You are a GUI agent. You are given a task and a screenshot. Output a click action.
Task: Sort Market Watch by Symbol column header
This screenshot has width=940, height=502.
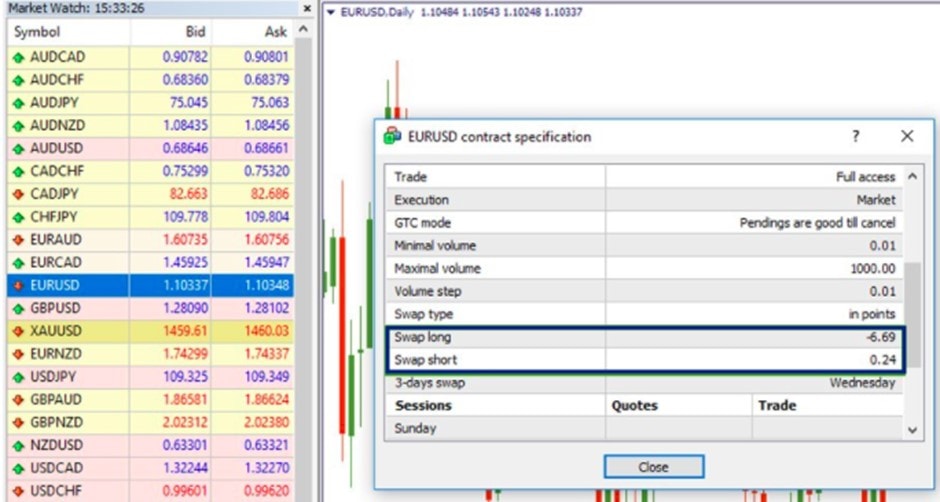pos(38,32)
